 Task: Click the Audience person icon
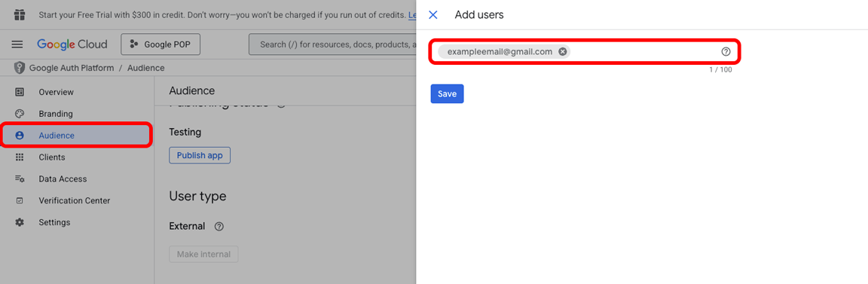coord(20,135)
